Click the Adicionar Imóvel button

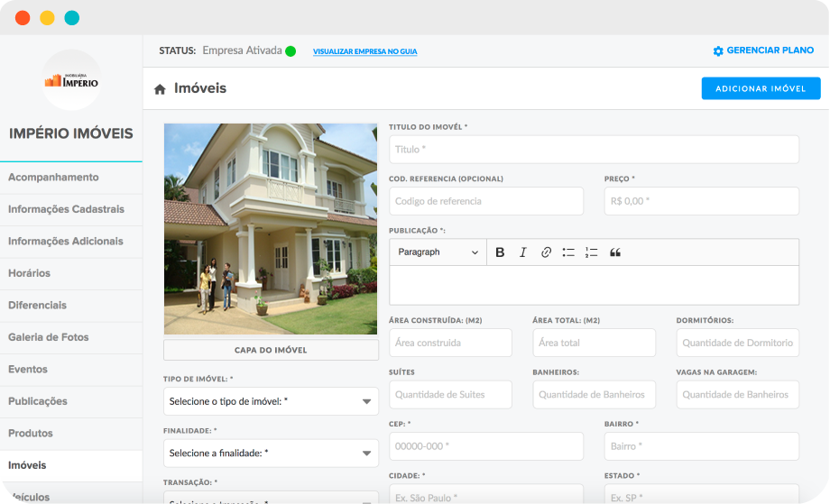[x=761, y=88]
